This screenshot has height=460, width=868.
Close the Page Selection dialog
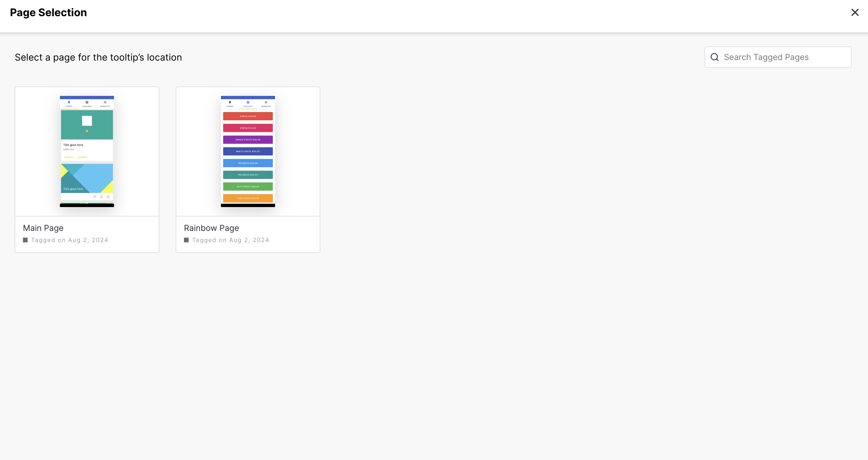pyautogui.click(x=854, y=12)
